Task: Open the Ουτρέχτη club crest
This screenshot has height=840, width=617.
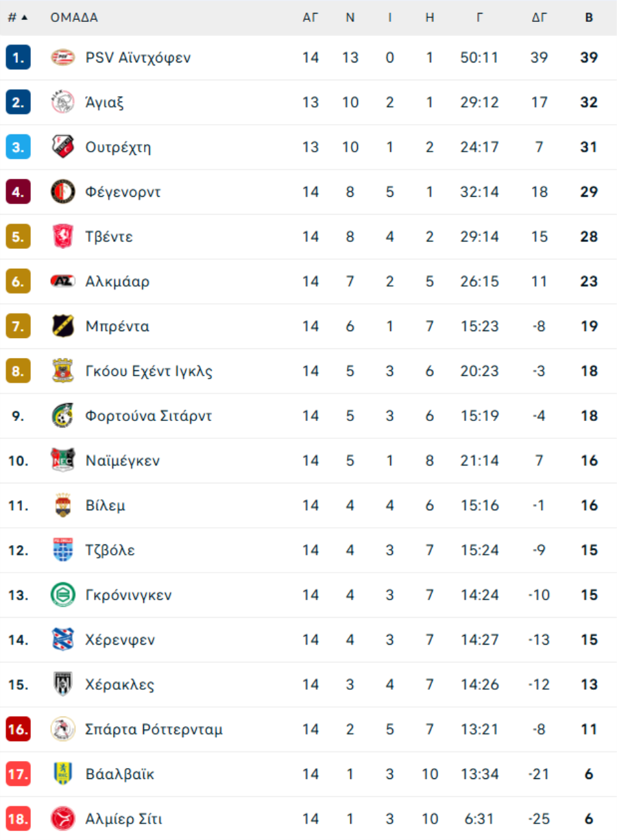Action: point(63,147)
